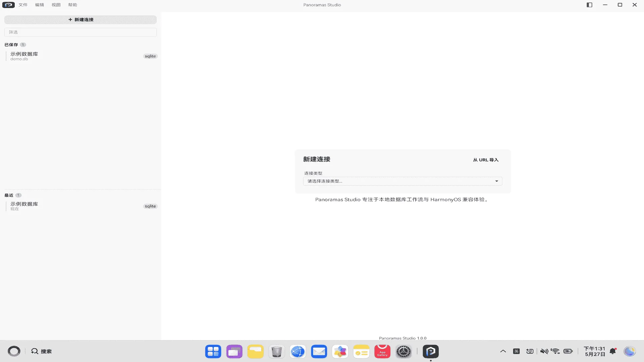This screenshot has width=644, height=362.
Task: Open the 文件 menu
Action: click(x=23, y=5)
